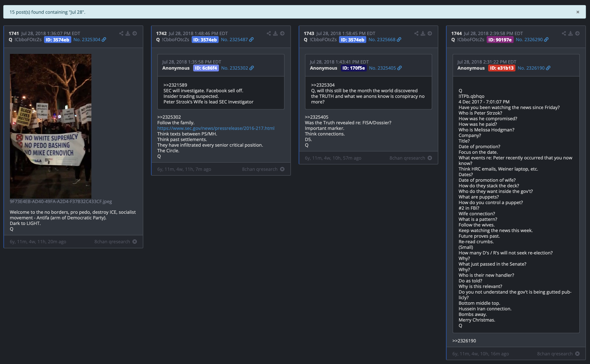This screenshot has width=590, height=364.
Task: Click the >>2325405 reply reference
Action: [317, 117]
